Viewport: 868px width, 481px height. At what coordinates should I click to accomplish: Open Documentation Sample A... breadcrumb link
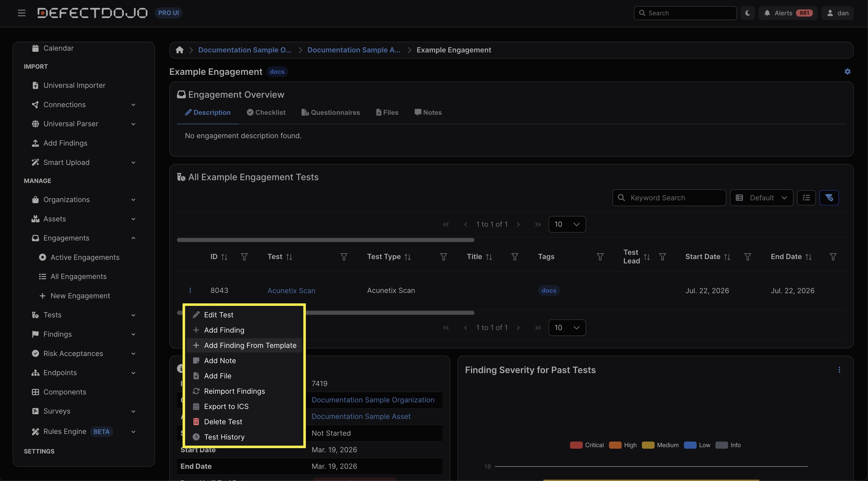point(354,50)
